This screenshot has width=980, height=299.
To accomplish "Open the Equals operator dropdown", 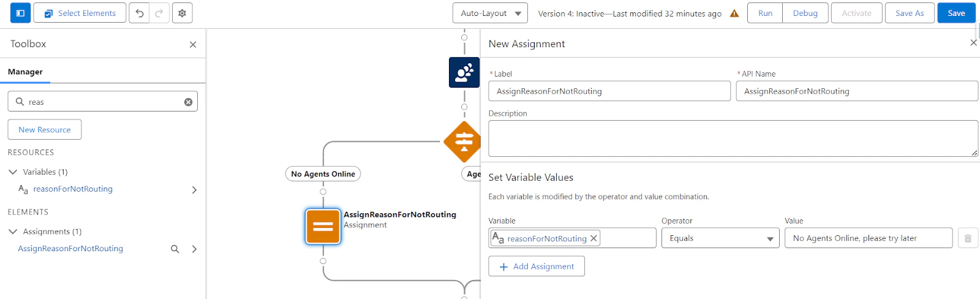I will tap(720, 238).
